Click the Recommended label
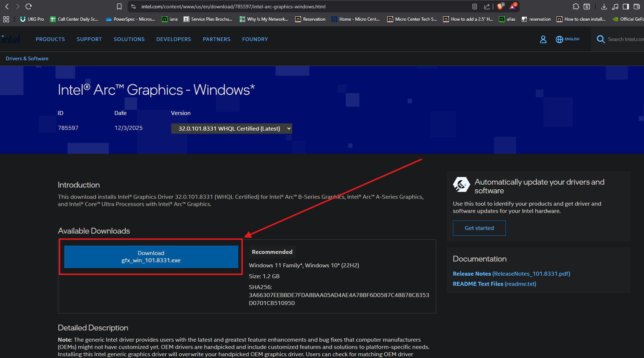The height and width of the screenshot is (358, 644). (272, 252)
